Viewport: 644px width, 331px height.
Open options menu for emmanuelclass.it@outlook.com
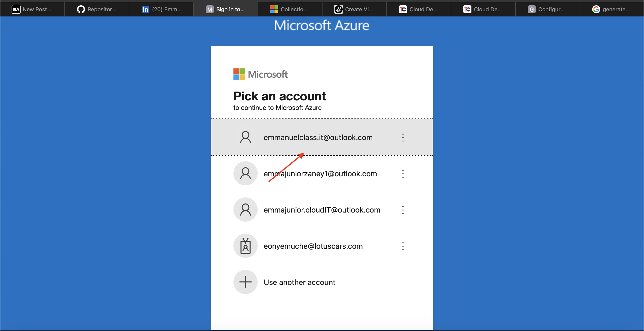coord(403,137)
